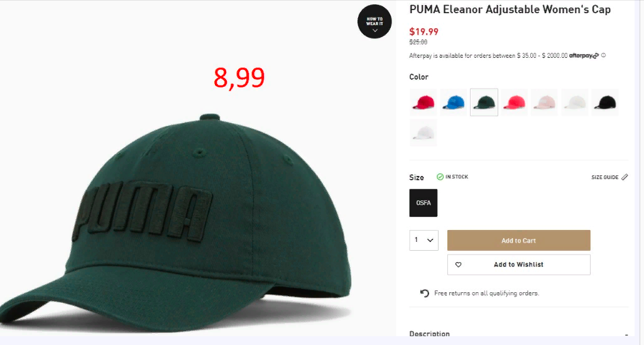
Task: Choose the black cap color
Action: pyautogui.click(x=606, y=102)
